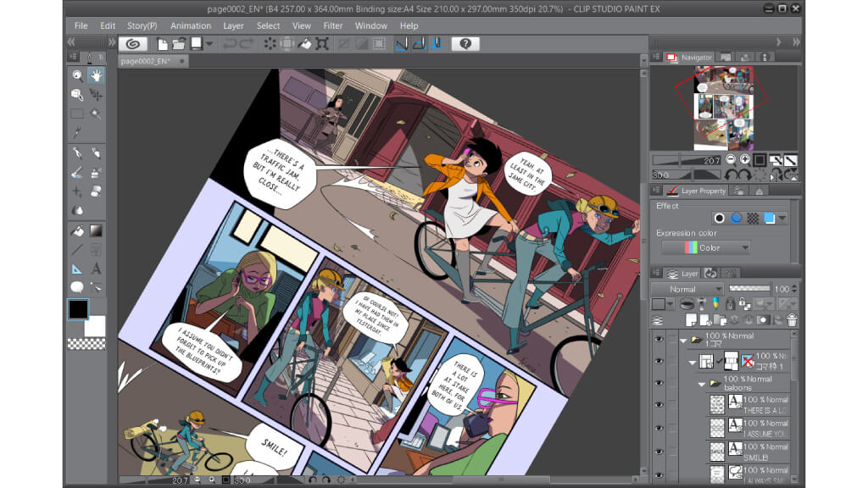
Task: Open the Normal blending mode dropdown
Action: click(685, 289)
